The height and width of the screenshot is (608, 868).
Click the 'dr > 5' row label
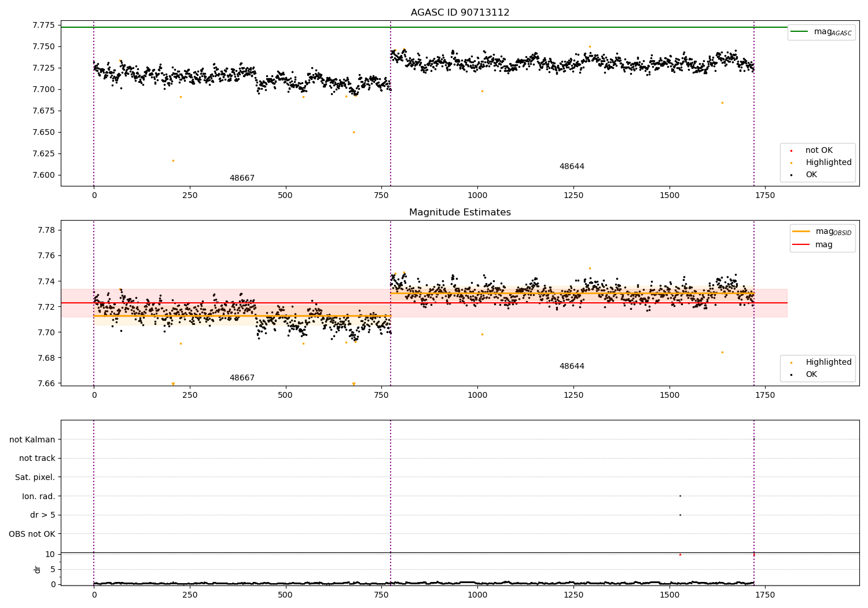43,515
